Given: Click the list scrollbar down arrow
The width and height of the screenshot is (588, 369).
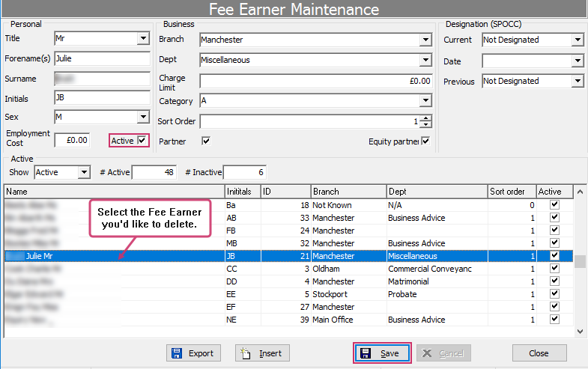Looking at the screenshot, I should pyautogui.click(x=580, y=331).
